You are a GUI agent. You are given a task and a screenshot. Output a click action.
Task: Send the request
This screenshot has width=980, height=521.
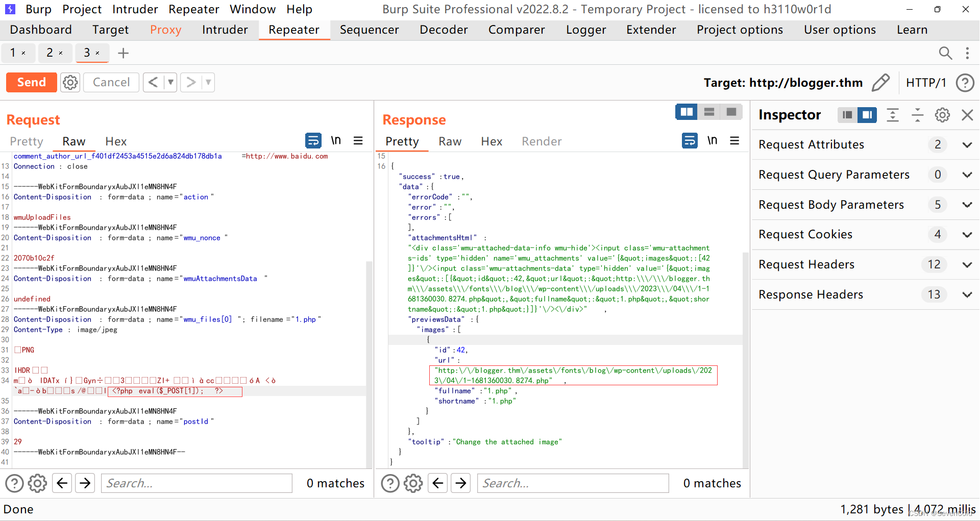(x=32, y=82)
